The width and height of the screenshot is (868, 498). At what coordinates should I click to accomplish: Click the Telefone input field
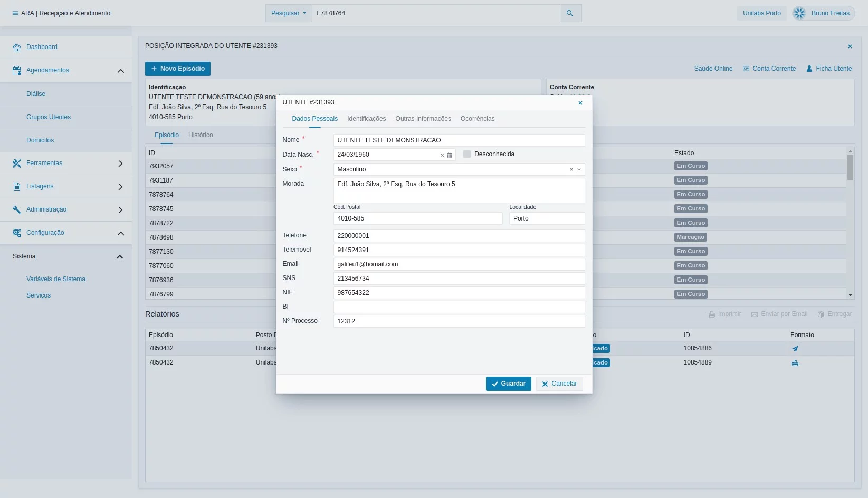click(x=459, y=236)
